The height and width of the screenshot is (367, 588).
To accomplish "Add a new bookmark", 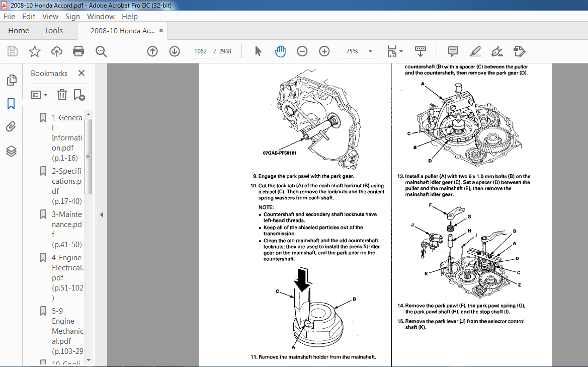I will [79, 95].
